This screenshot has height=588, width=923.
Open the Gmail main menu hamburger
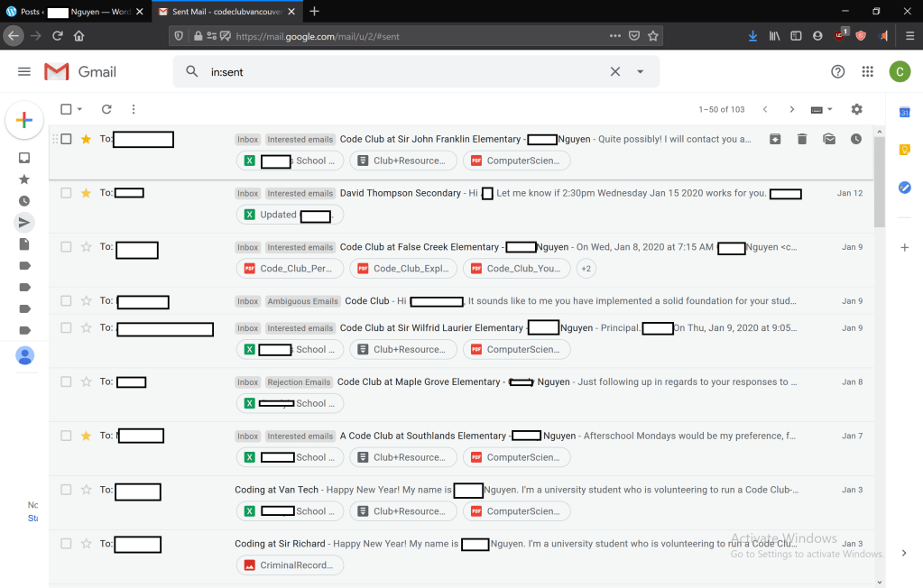(24, 71)
